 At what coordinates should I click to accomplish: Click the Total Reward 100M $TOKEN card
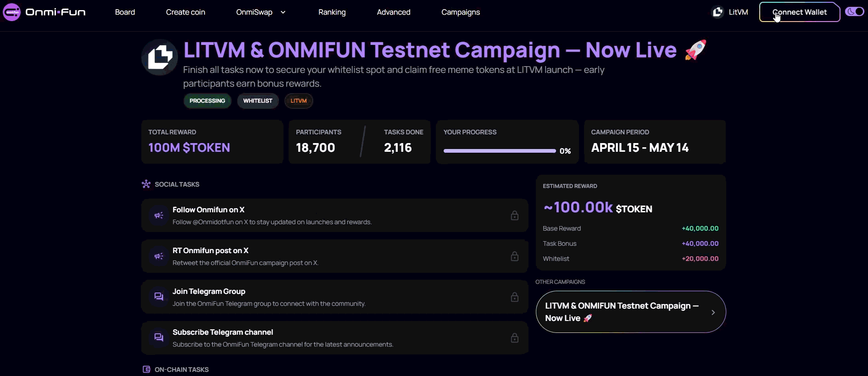pos(212,142)
